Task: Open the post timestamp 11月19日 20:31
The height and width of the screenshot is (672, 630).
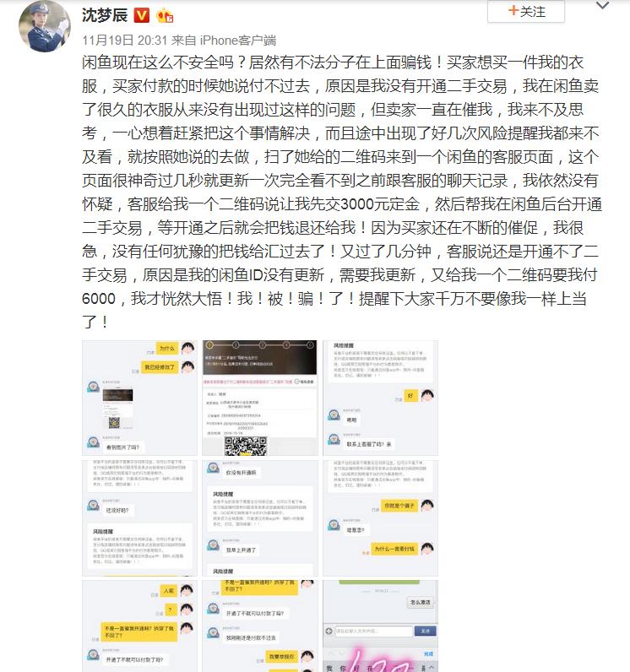Action: pyautogui.click(x=125, y=41)
